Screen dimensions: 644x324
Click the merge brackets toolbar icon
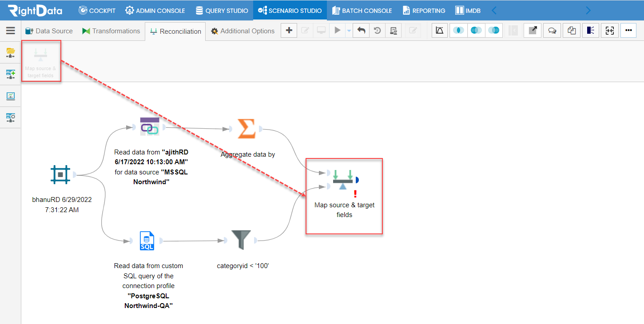click(x=610, y=30)
